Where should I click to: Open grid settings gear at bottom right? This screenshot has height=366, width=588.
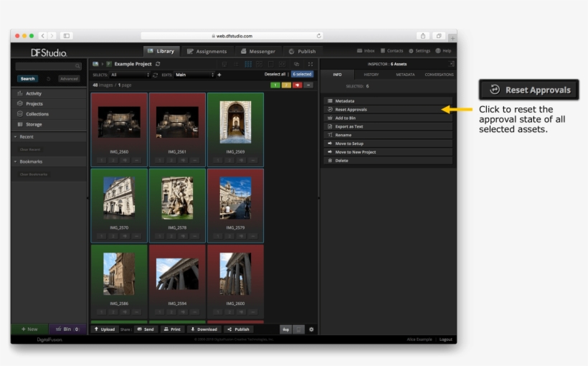pos(312,329)
